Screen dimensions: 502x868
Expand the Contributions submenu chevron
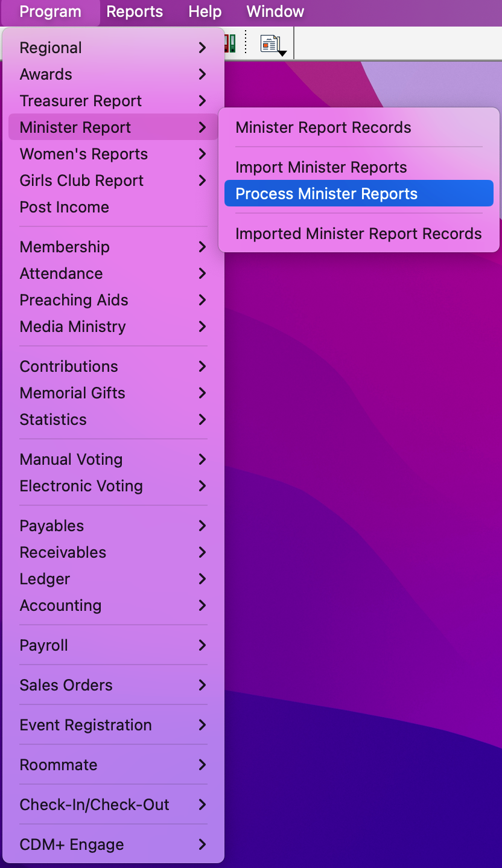pyautogui.click(x=202, y=366)
